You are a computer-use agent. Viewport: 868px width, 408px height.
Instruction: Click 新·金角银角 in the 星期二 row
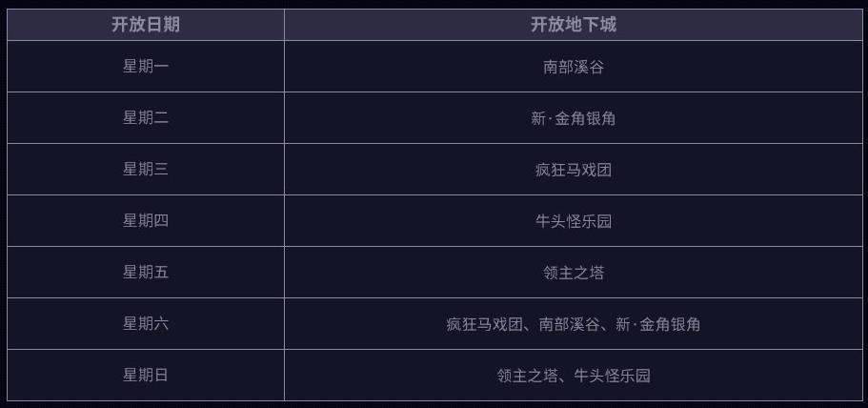click(573, 118)
